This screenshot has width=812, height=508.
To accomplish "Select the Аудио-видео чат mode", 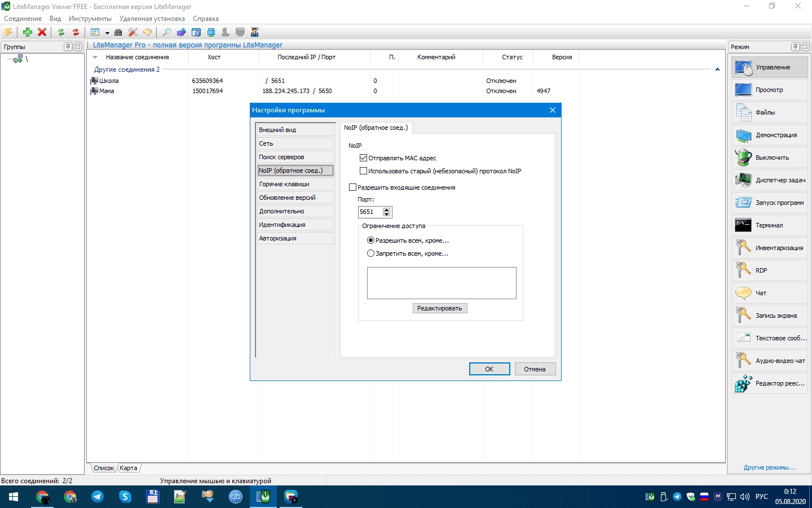I will 770,361.
